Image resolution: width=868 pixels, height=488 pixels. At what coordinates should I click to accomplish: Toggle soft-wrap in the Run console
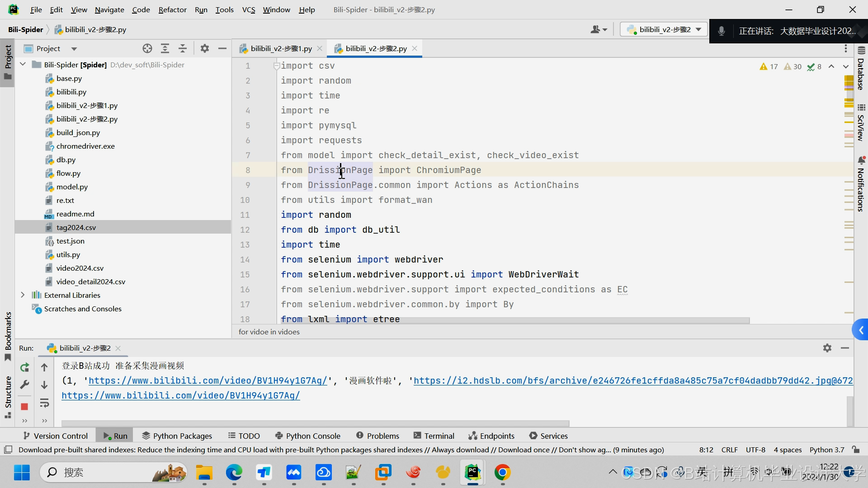click(x=44, y=403)
